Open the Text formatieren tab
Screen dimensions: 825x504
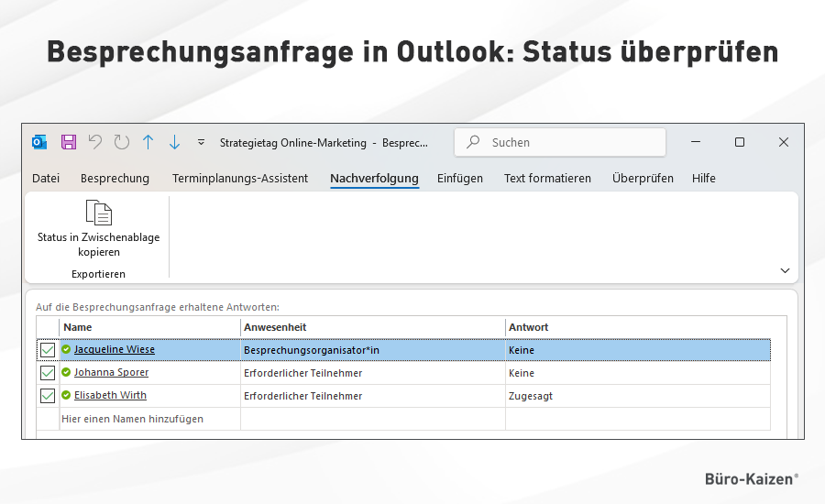point(547,179)
